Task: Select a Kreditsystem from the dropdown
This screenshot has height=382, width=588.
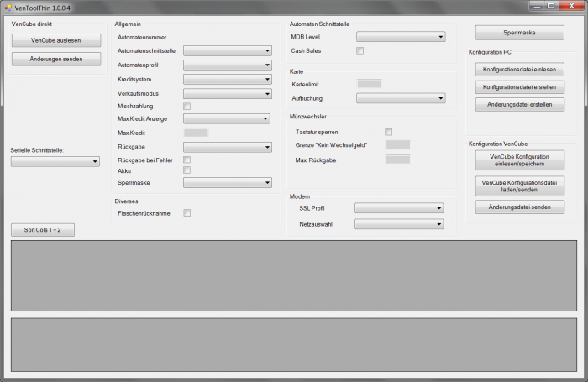Action: 227,80
